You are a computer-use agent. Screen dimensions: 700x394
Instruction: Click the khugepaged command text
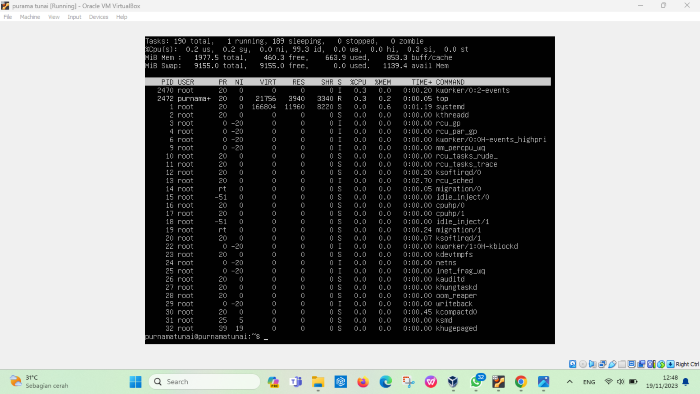pyautogui.click(x=456, y=328)
